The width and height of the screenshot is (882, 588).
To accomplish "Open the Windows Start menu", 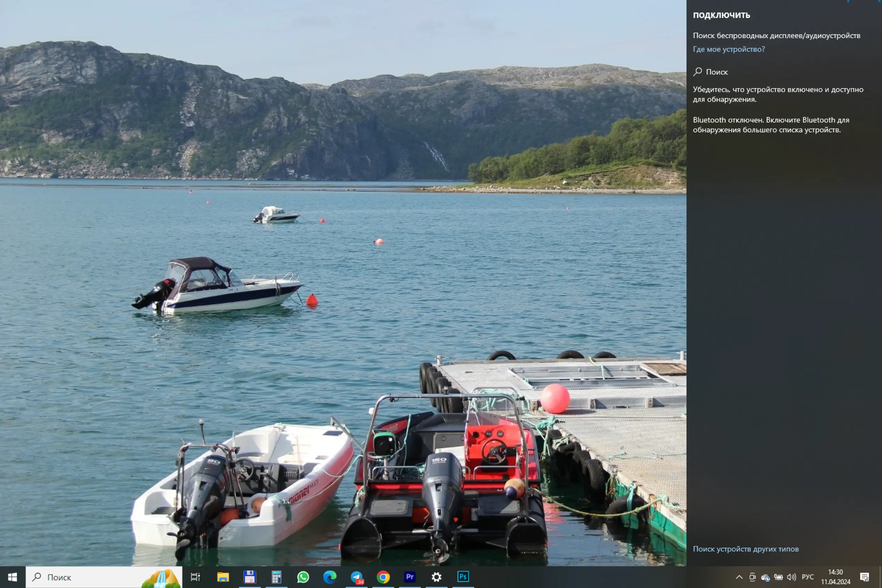I will [x=12, y=577].
